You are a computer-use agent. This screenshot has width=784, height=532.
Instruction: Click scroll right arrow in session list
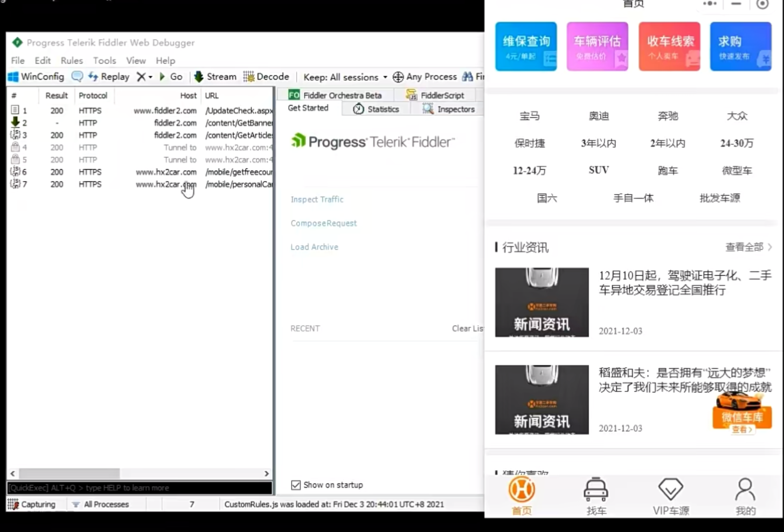266,473
